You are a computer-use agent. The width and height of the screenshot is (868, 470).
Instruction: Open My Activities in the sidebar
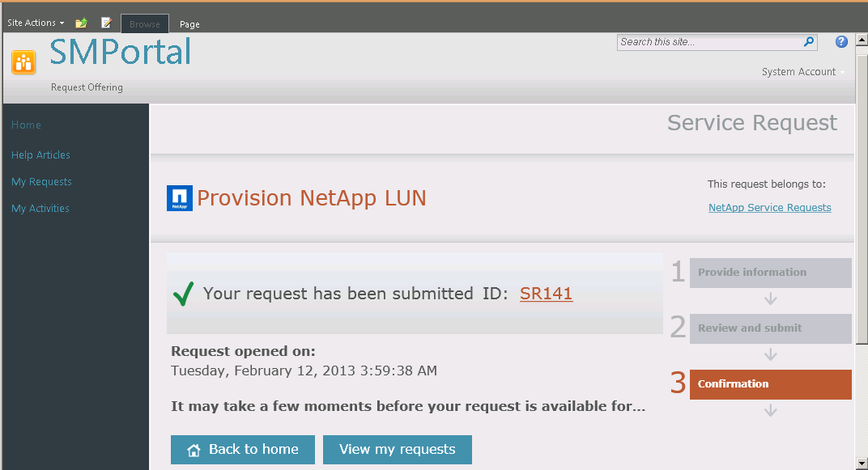[x=40, y=209]
